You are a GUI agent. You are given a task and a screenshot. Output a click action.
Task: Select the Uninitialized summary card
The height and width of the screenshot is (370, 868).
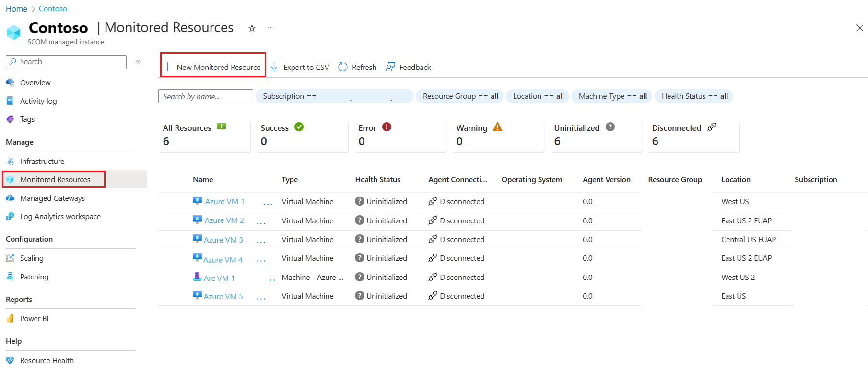pyautogui.click(x=596, y=136)
